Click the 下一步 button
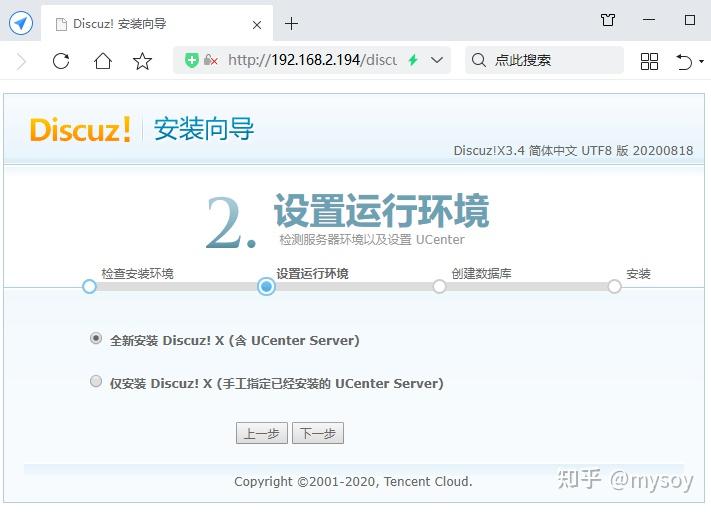The image size is (711, 512). point(318,433)
